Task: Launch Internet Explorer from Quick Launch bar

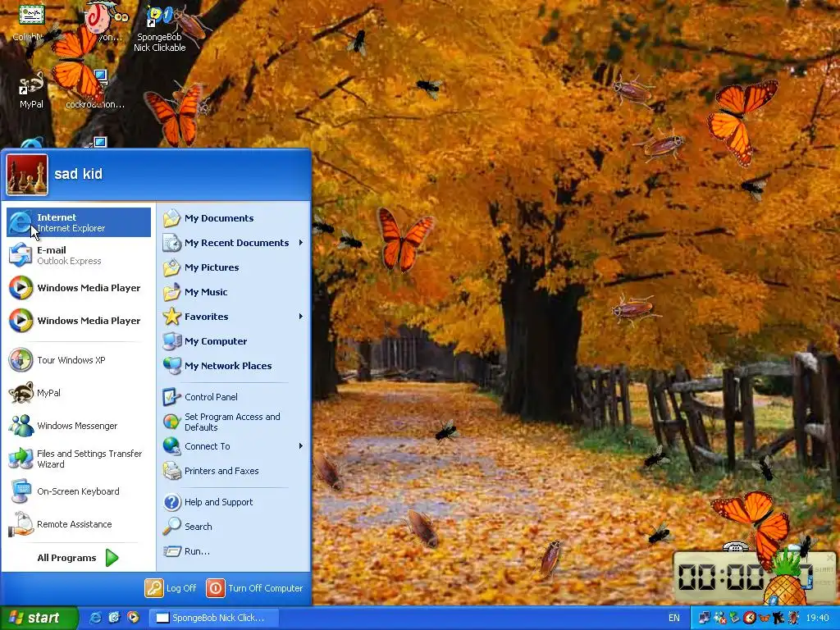Action: coord(96,618)
